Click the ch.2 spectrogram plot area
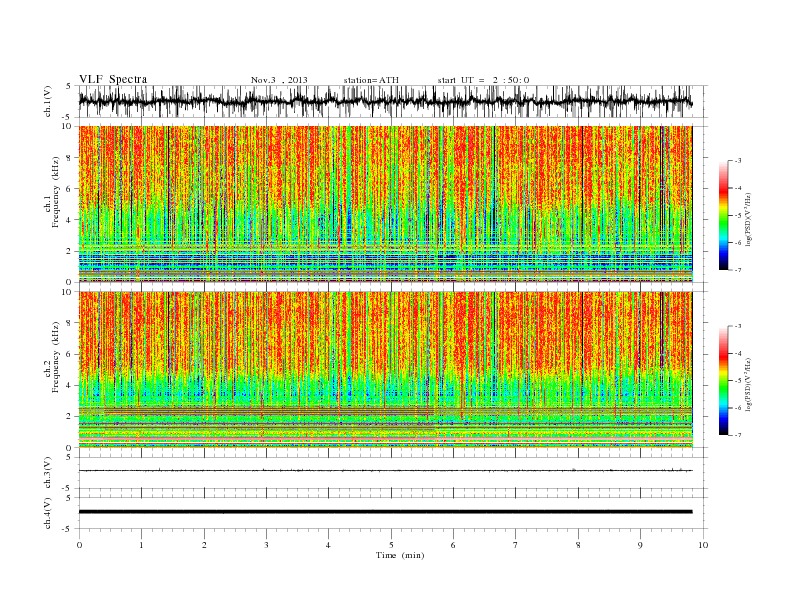Image resolution: width=792 pixels, height=612 pixels. click(x=385, y=370)
